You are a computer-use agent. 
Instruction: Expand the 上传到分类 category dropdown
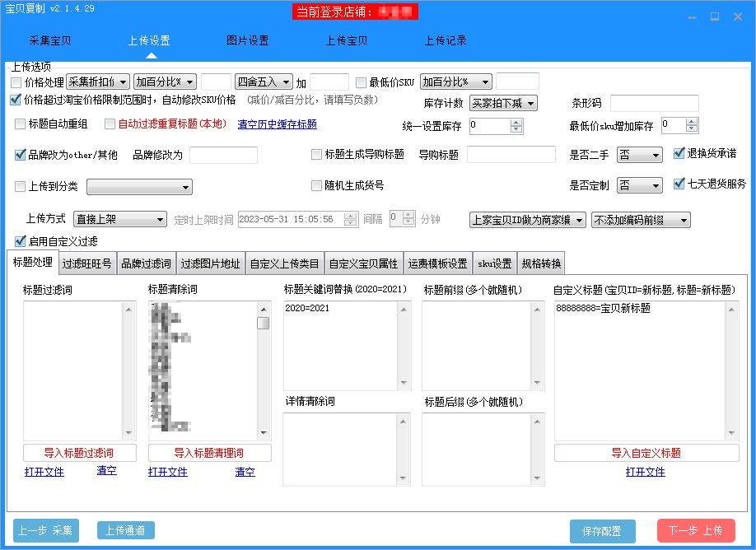click(x=139, y=187)
